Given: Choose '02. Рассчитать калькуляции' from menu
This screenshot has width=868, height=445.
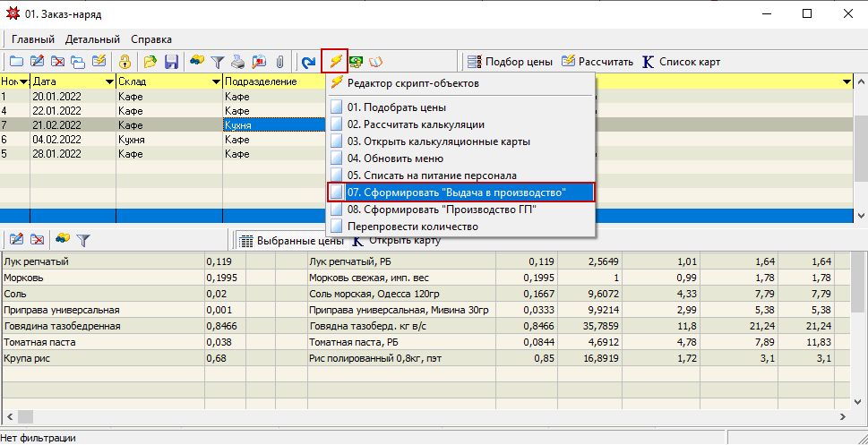Looking at the screenshot, I should click(416, 124).
